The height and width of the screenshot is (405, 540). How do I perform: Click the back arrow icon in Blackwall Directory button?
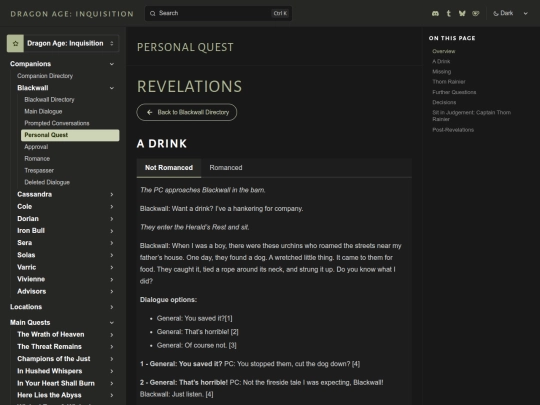149,112
